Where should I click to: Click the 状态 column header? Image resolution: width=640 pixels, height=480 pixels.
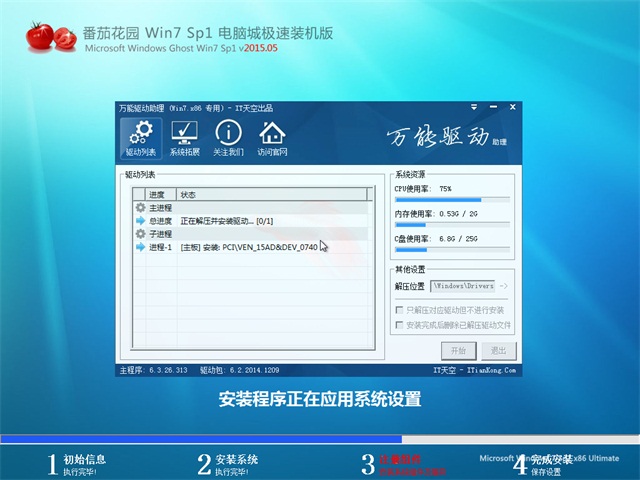(x=272, y=195)
